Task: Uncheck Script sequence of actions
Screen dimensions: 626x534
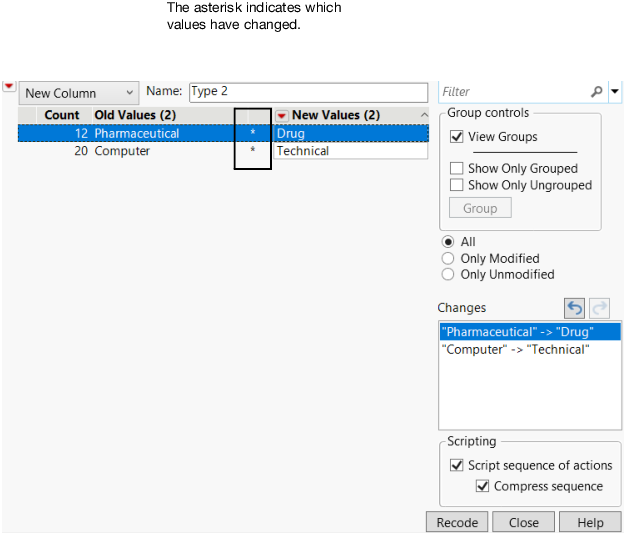Action: coord(457,465)
